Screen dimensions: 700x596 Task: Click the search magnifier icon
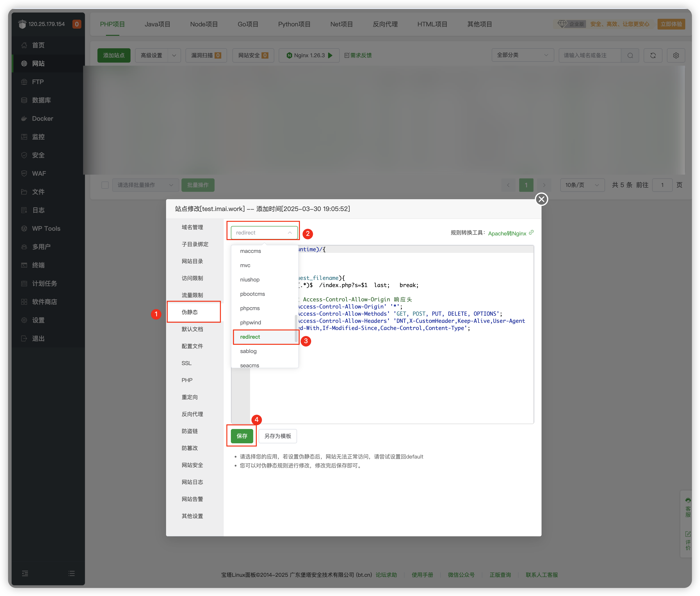(630, 55)
